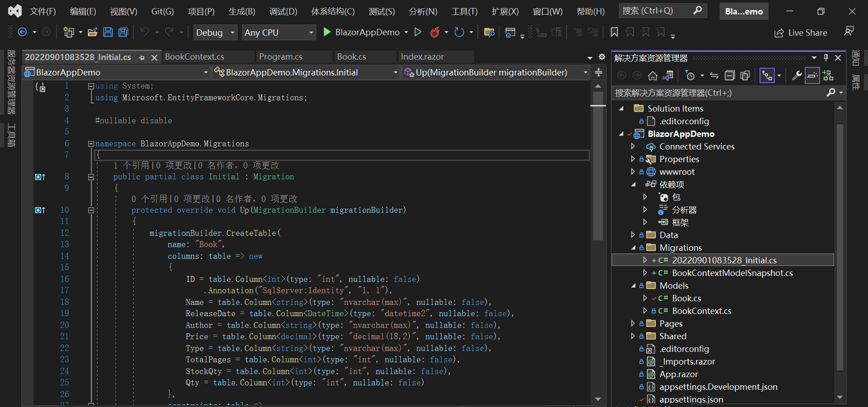Open the Any CPU platform dropdown
Screen dimensions: 868x407
pyautogui.click(x=279, y=33)
